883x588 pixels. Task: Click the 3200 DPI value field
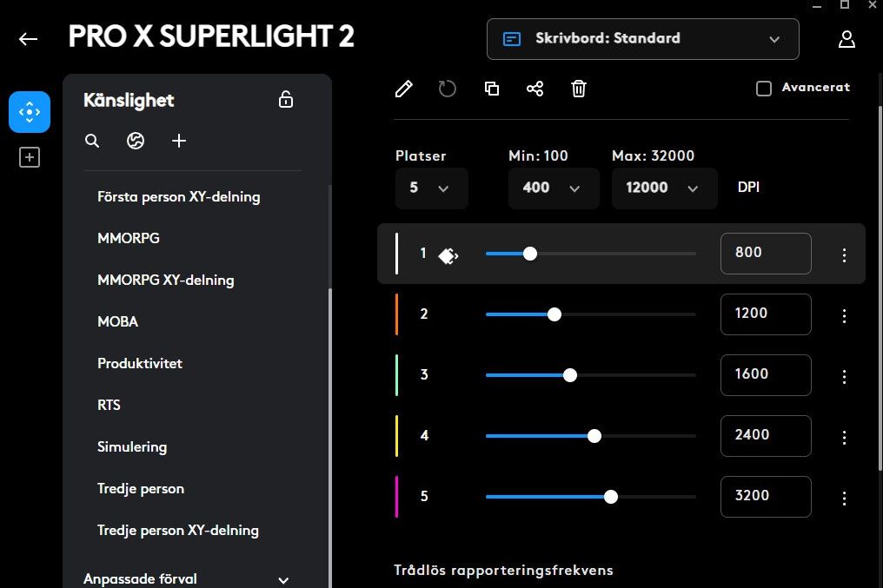pos(766,497)
